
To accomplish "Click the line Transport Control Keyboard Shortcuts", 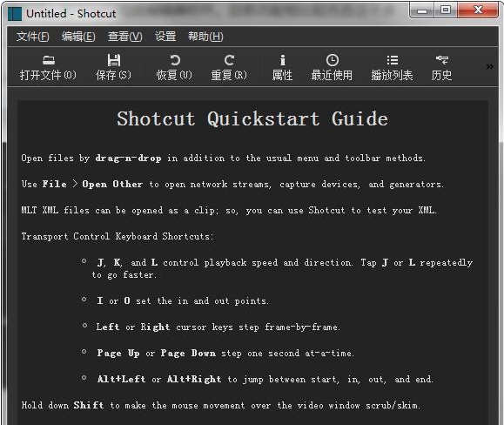I will click(118, 236).
